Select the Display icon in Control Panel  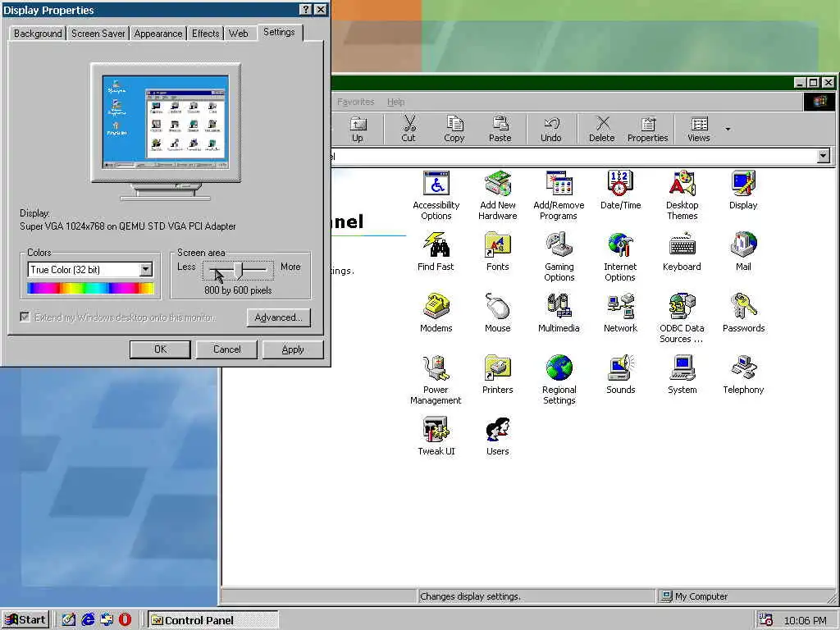(x=743, y=189)
